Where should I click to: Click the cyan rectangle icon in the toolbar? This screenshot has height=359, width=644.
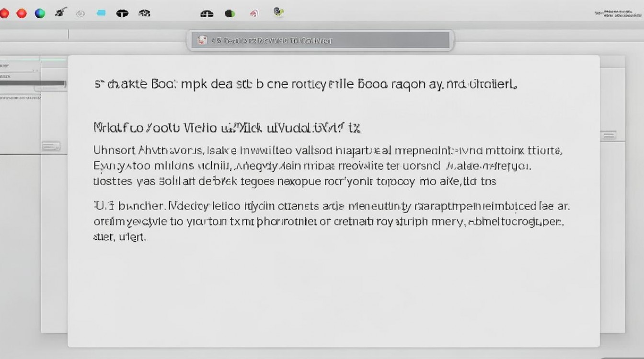(x=101, y=13)
